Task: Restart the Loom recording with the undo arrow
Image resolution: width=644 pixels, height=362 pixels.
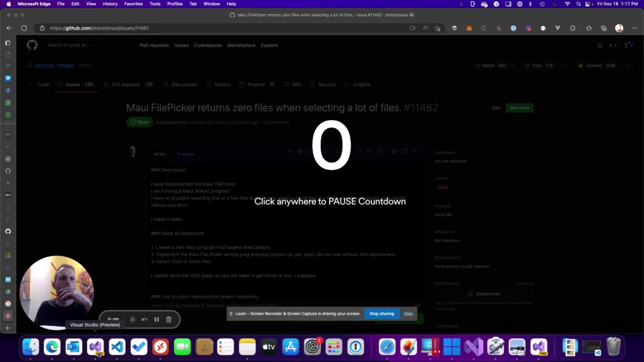Action: tap(144, 319)
